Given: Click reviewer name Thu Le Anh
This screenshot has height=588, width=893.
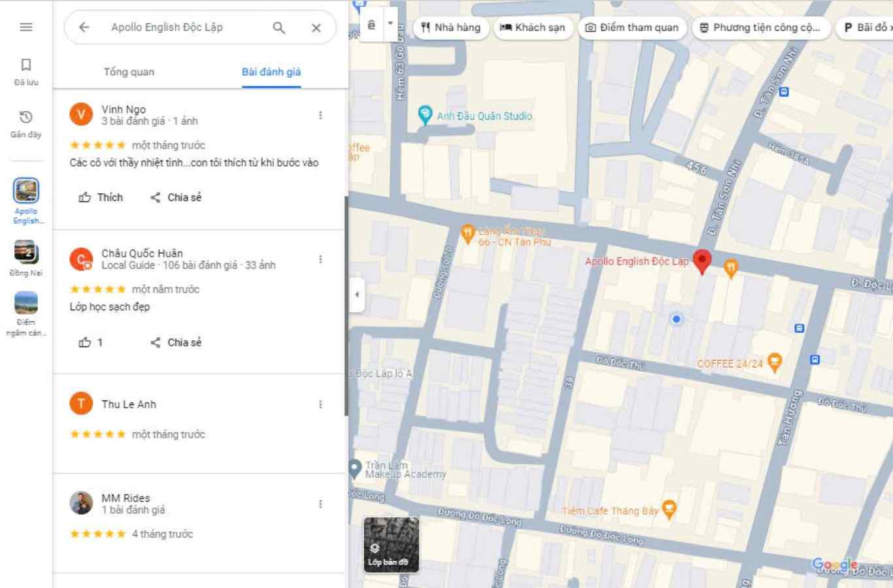Looking at the screenshot, I should tap(129, 404).
